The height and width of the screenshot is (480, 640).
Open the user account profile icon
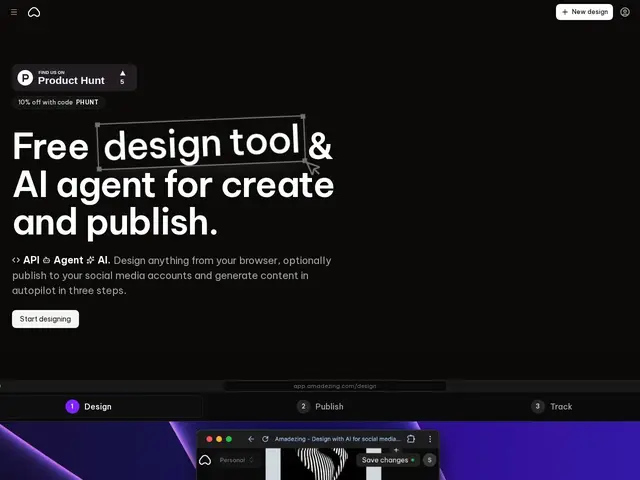point(624,12)
